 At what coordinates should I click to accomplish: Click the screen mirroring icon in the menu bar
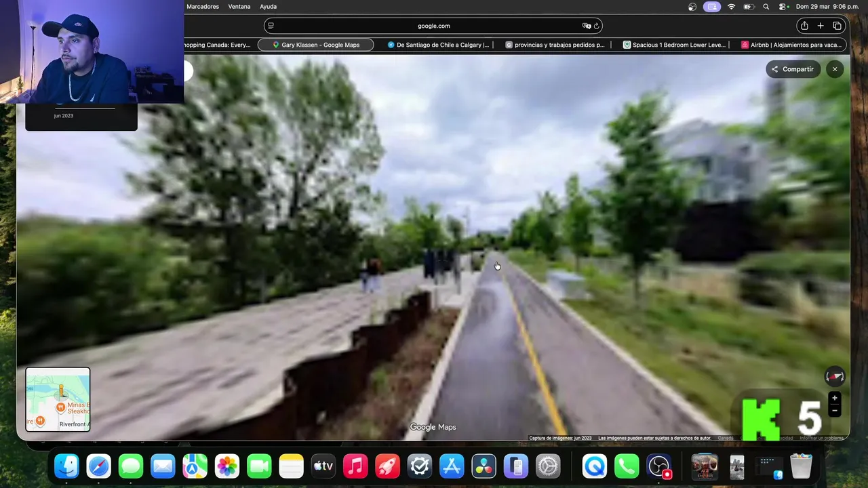click(712, 6)
